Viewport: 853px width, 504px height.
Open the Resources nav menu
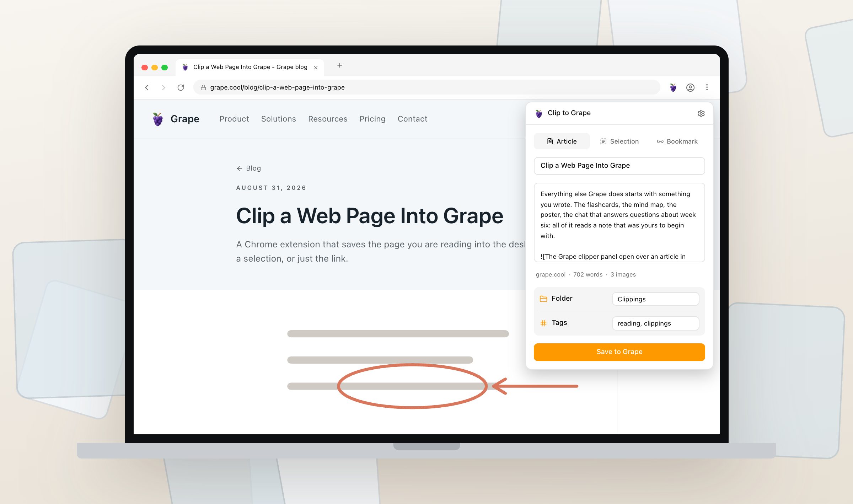(328, 119)
